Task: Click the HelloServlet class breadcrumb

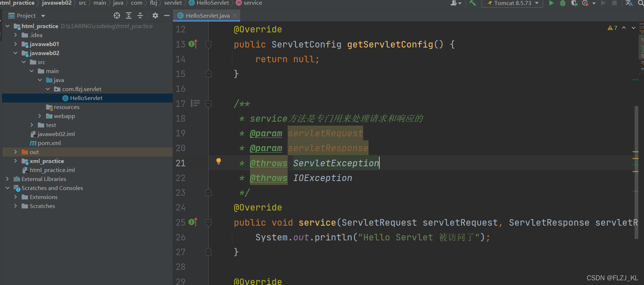Action: click(x=209, y=3)
